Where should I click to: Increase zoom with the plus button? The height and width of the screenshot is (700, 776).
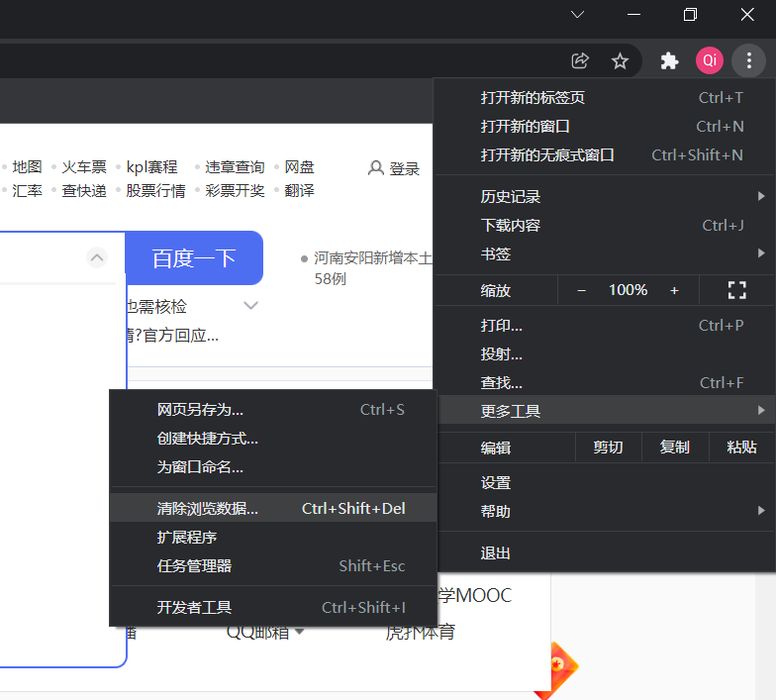pyautogui.click(x=674, y=291)
